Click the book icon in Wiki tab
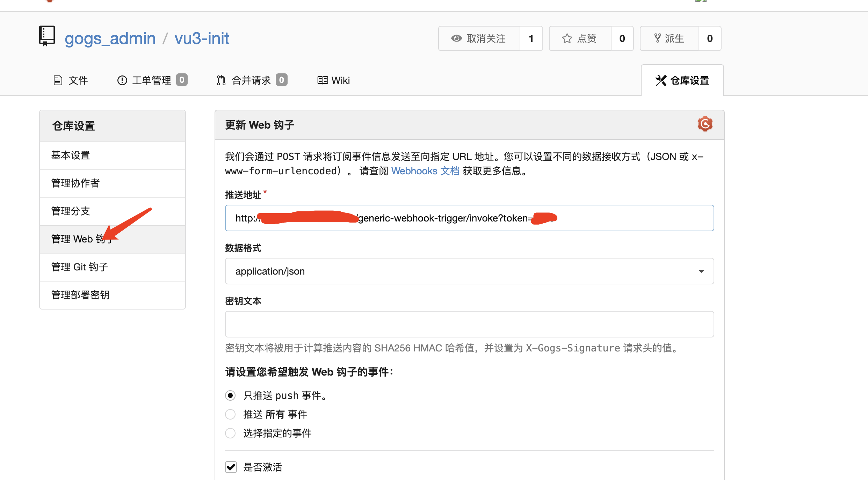 322,80
